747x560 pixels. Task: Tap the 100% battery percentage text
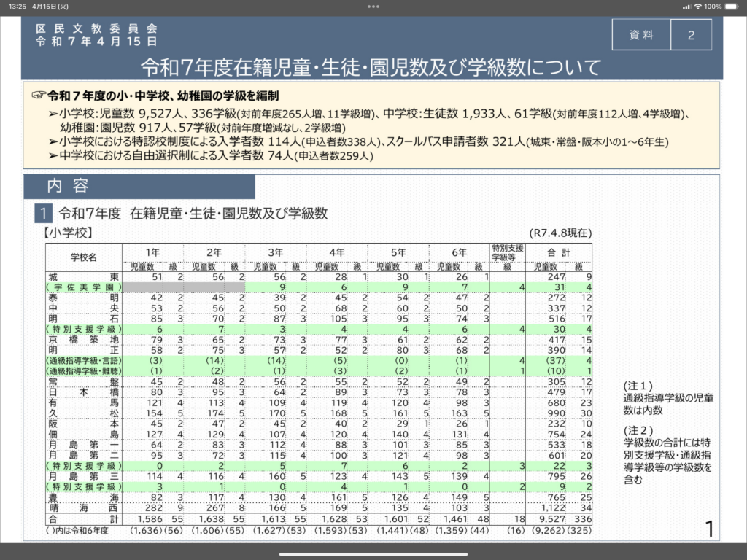713,7
